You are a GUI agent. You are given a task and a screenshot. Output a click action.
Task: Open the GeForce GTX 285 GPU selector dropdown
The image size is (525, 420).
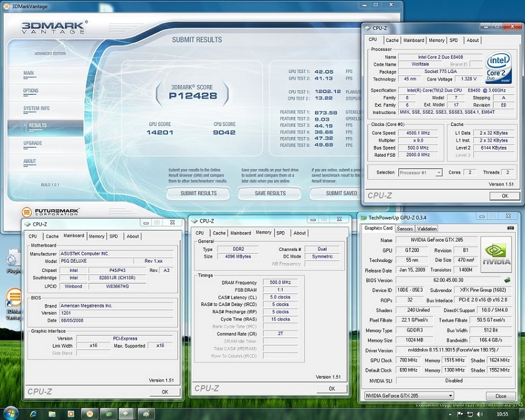point(409,395)
